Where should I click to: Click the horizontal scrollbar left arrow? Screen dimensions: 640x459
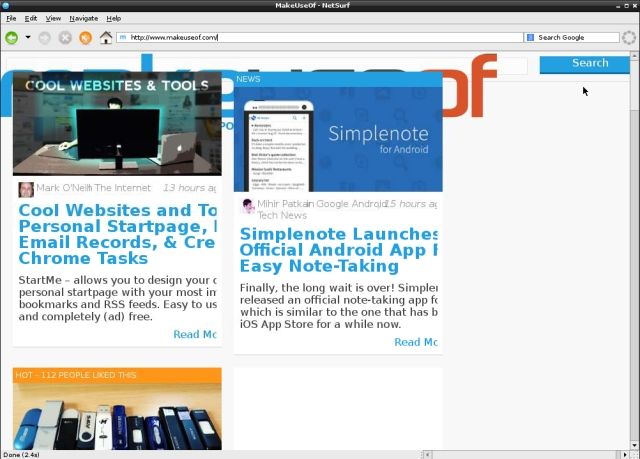(x=427, y=454)
